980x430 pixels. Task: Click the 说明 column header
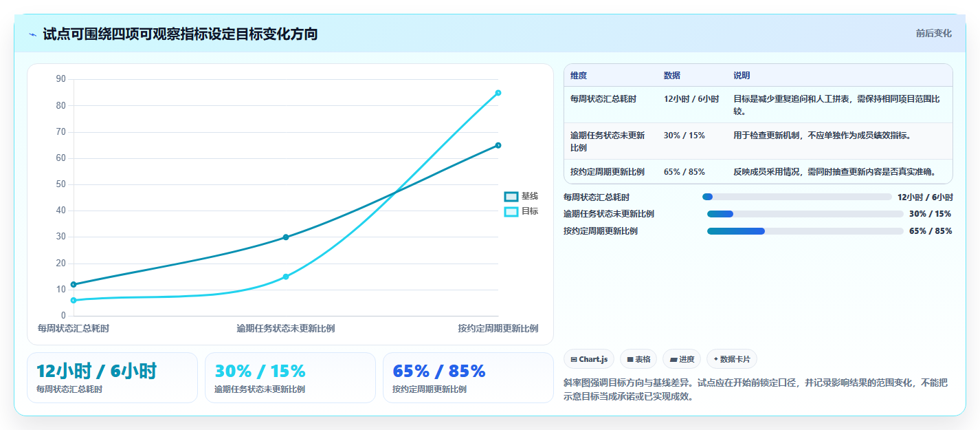click(742, 76)
